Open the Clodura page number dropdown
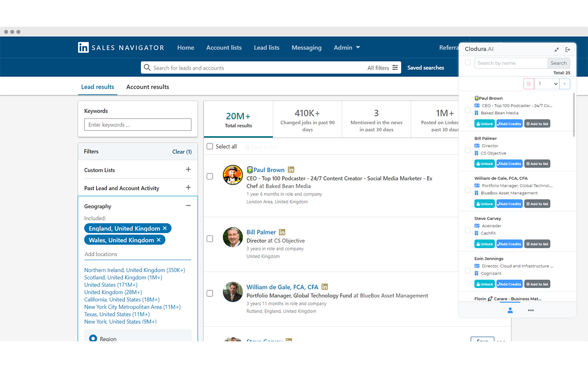588x368 pixels. (548, 84)
